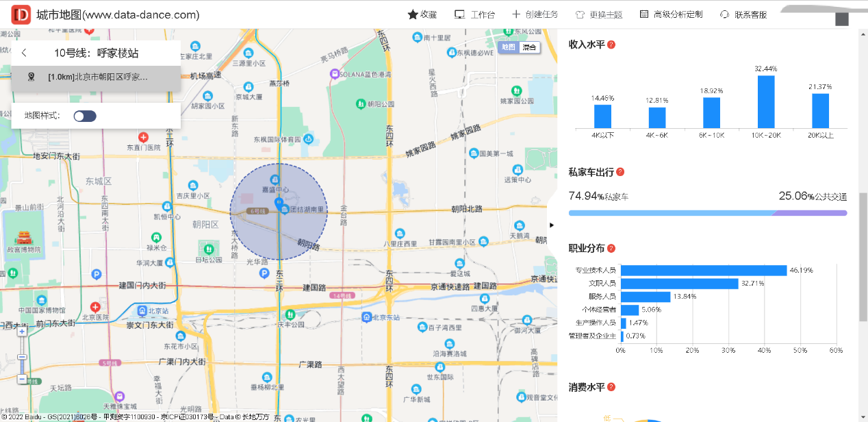
Task: Click the blue parking icon near 光华路
Action: click(264, 273)
